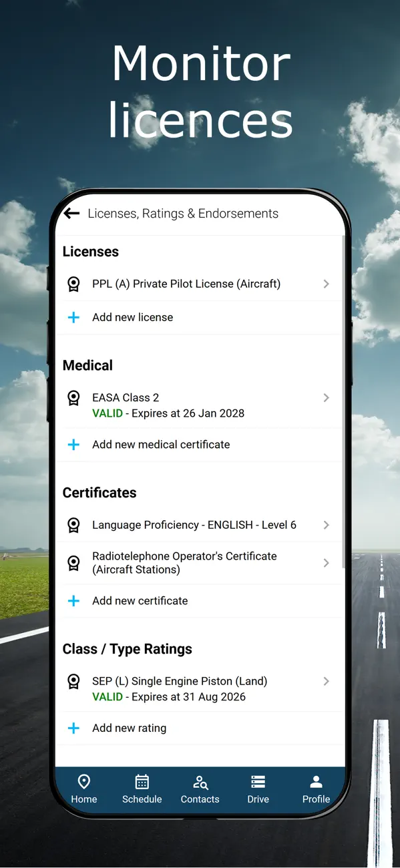Tap plus icon beside Add new license
400x868 pixels.
coord(73,317)
